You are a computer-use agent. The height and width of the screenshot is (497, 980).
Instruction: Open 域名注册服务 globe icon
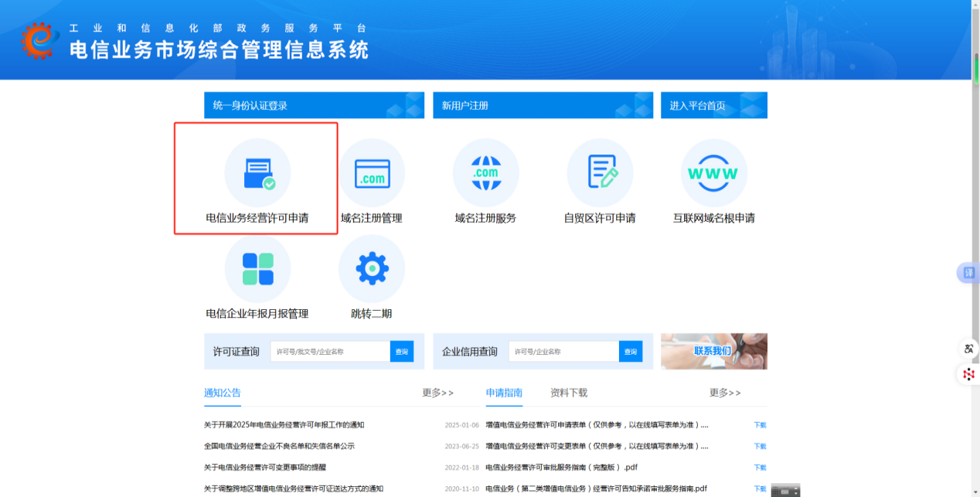click(485, 173)
